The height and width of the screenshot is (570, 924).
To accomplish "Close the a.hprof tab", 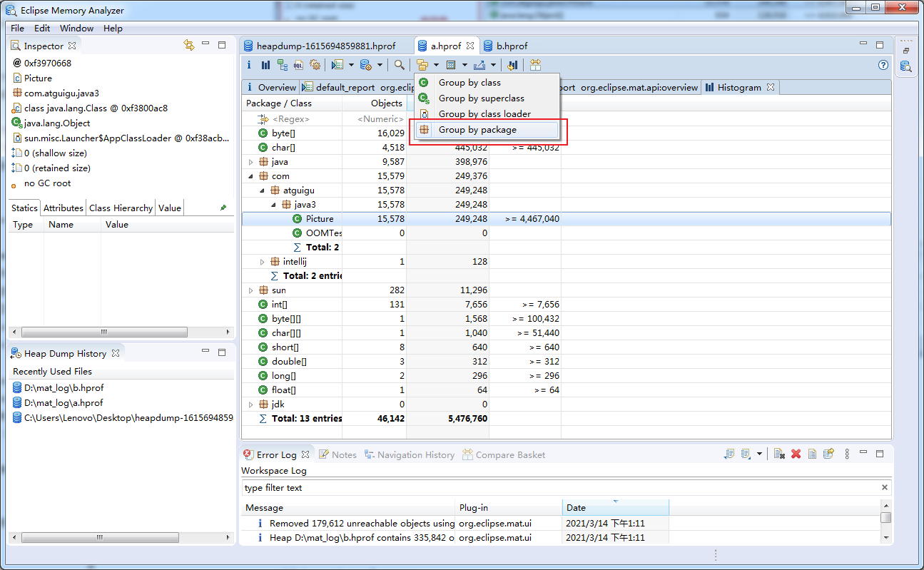I will pos(470,46).
